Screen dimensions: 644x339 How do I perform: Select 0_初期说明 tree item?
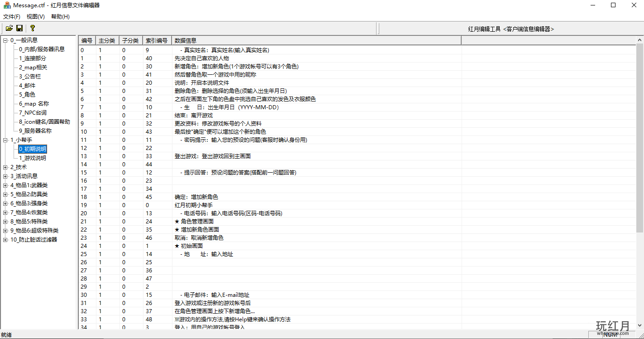point(32,149)
